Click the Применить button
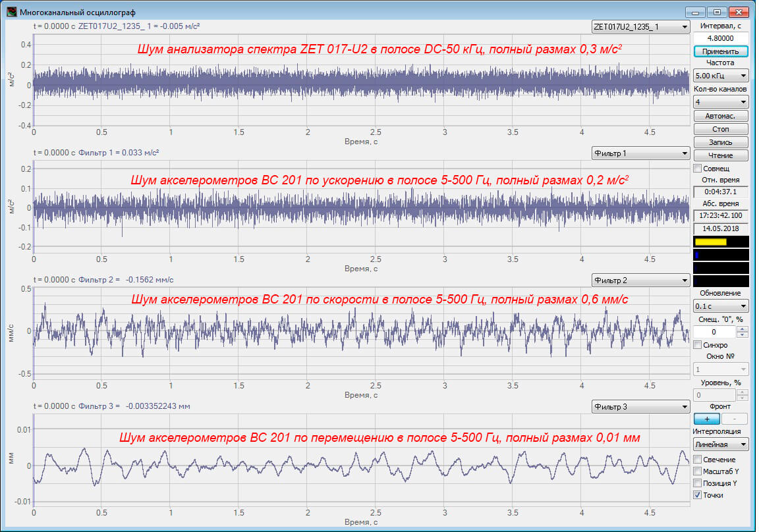The image size is (759, 532). point(721,51)
